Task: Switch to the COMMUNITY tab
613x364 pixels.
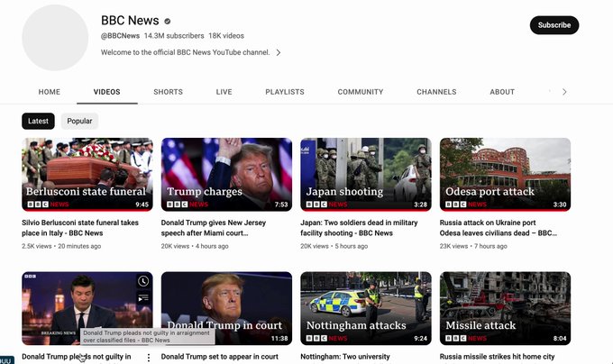Action: (361, 92)
